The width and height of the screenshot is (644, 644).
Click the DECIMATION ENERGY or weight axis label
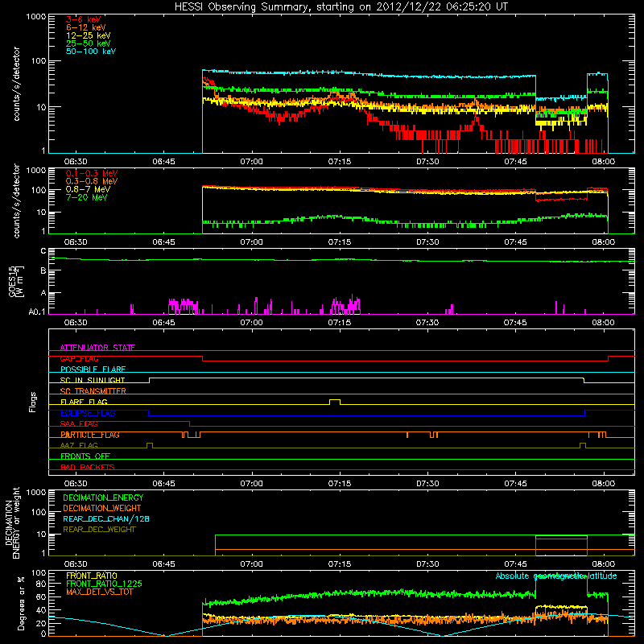[12, 522]
